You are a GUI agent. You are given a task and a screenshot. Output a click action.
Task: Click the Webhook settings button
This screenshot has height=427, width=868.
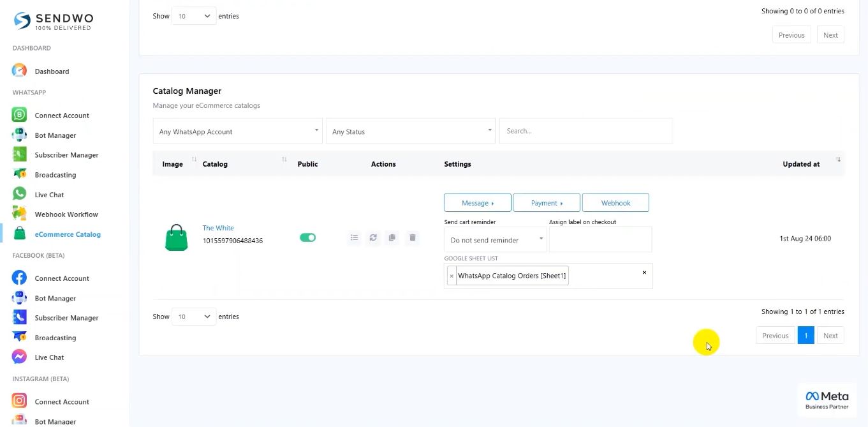(615, 203)
